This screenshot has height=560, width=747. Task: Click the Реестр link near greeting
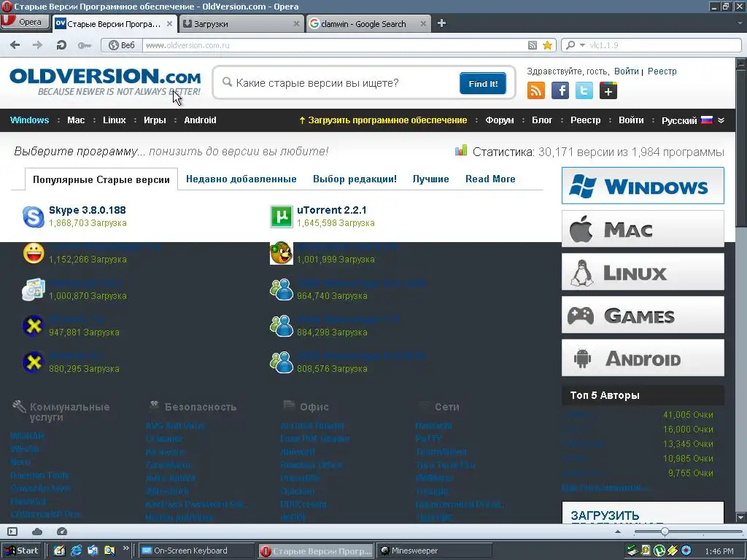click(662, 71)
